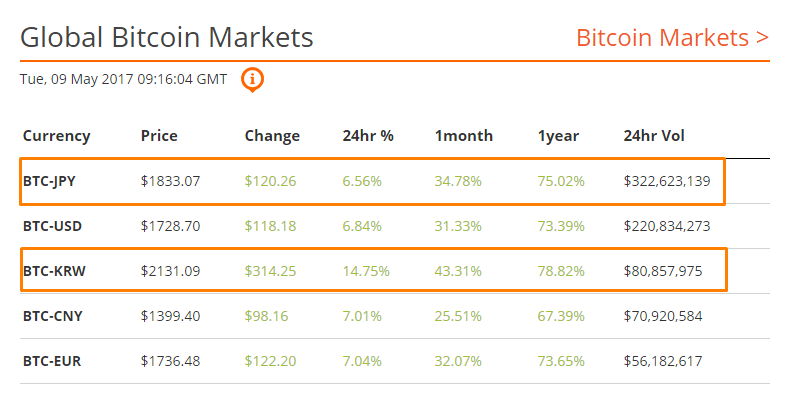
Task: Click the Global Bitcoin Markets heading
Action: (x=167, y=38)
